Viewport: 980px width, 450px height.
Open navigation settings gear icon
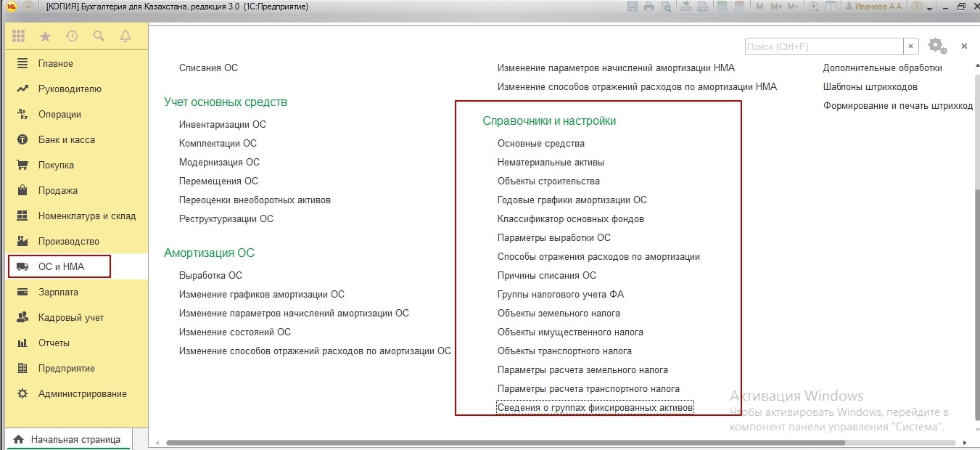tap(936, 46)
